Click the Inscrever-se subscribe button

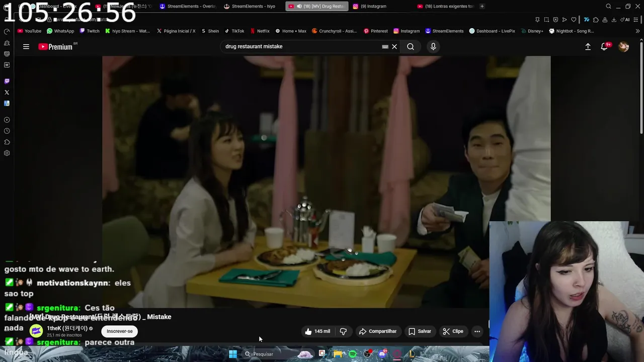119,331
